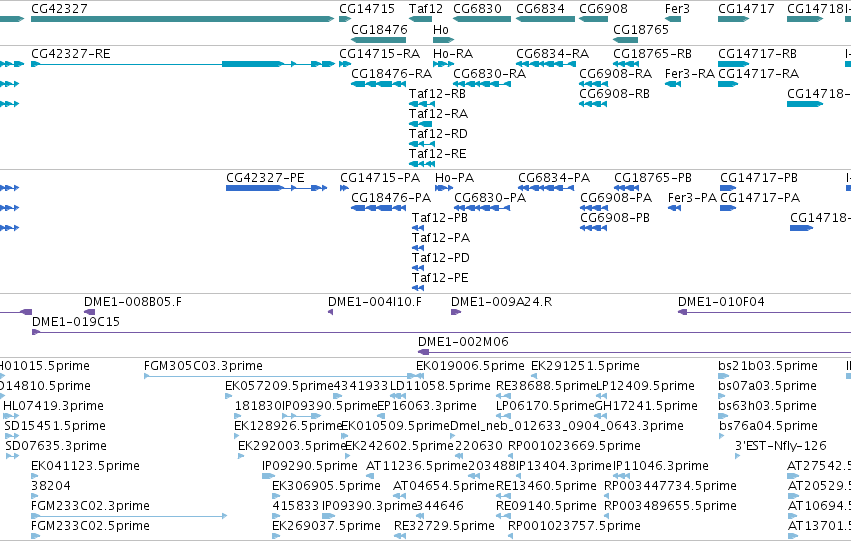Click protein Ho-PA
The width and height of the screenshot is (851, 541).
click(454, 178)
